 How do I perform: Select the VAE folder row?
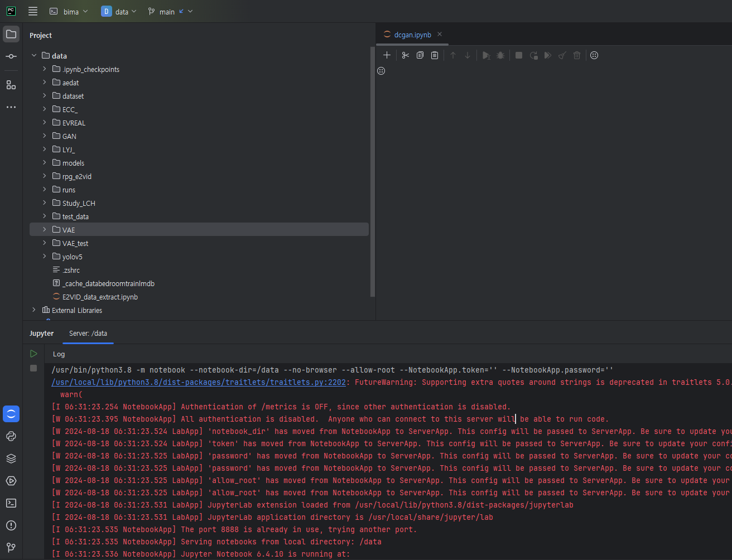coord(199,230)
